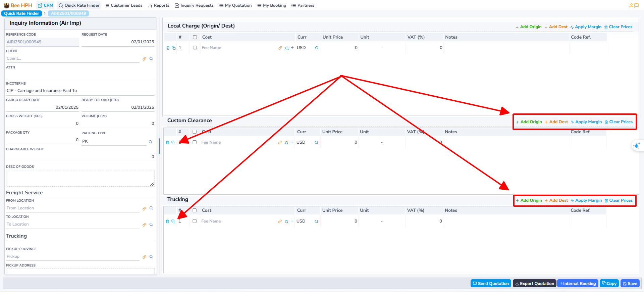Search currency in Local Charge row
The image size is (644, 292).
coord(317,48)
